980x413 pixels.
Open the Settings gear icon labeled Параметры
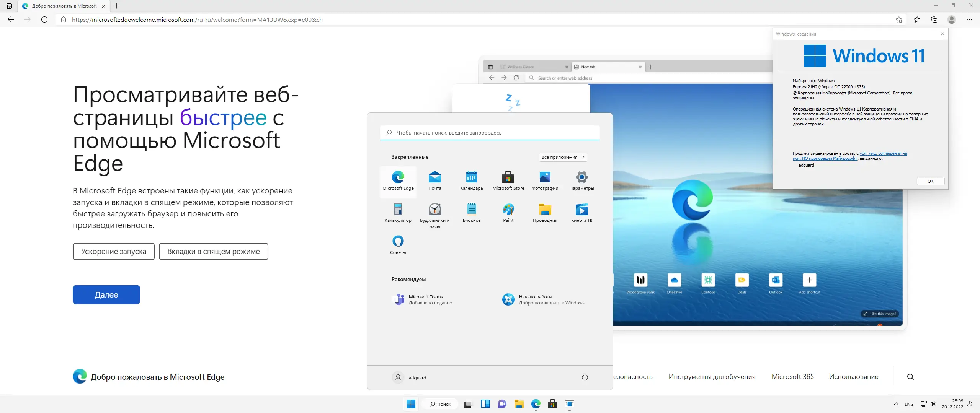(581, 180)
